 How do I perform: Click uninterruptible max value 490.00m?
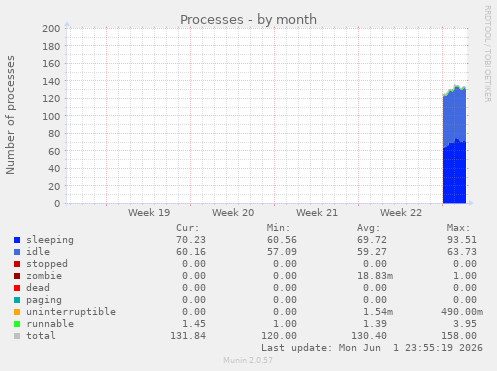pos(462,312)
